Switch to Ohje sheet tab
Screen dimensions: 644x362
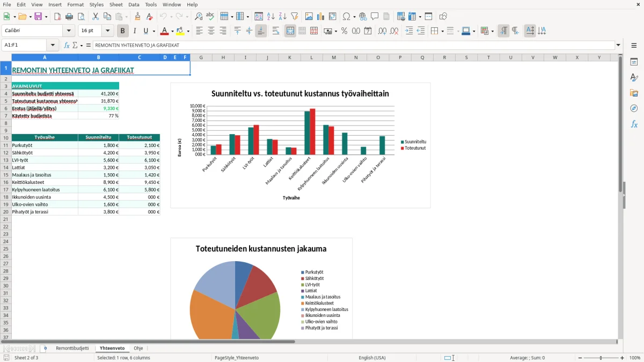(138, 348)
